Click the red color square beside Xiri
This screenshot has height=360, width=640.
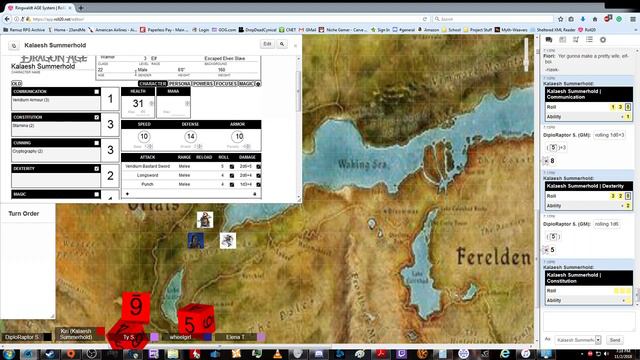[x=100, y=331]
